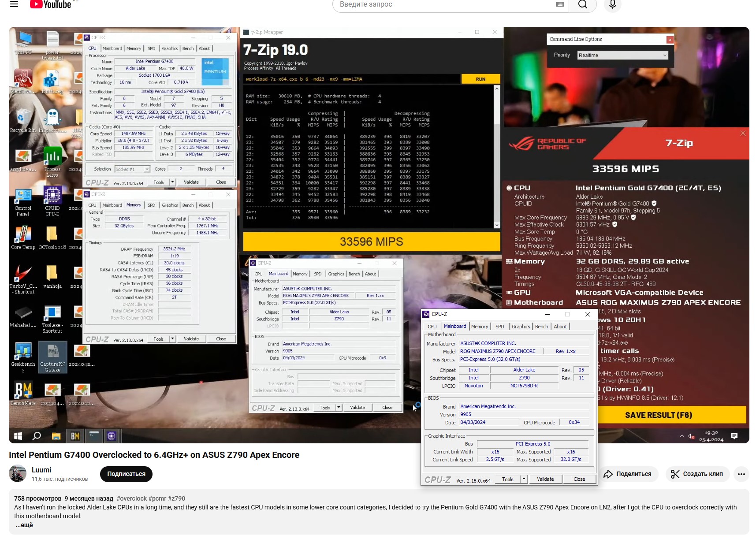756x535 pixels.
Task: Open the vanhoja folder icon
Action: 52,277
